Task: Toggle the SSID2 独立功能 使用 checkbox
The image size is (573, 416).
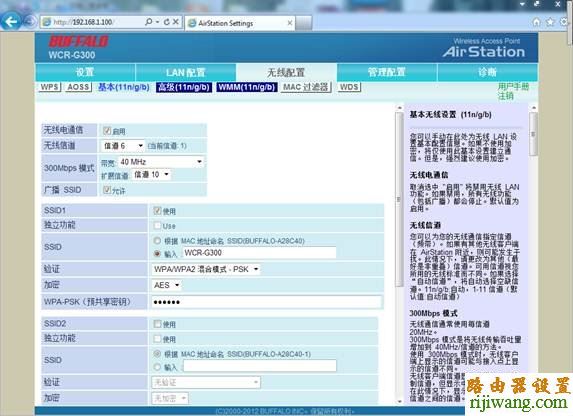Action: pyautogui.click(x=158, y=339)
